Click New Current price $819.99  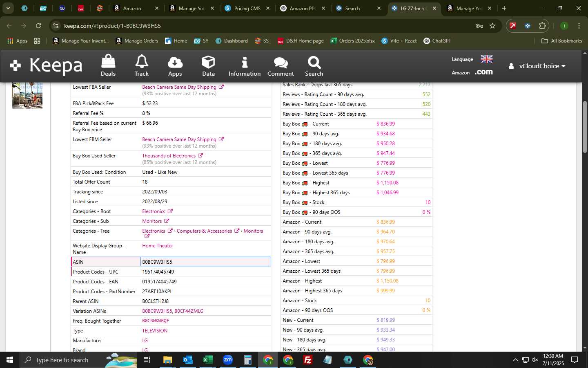(x=385, y=320)
